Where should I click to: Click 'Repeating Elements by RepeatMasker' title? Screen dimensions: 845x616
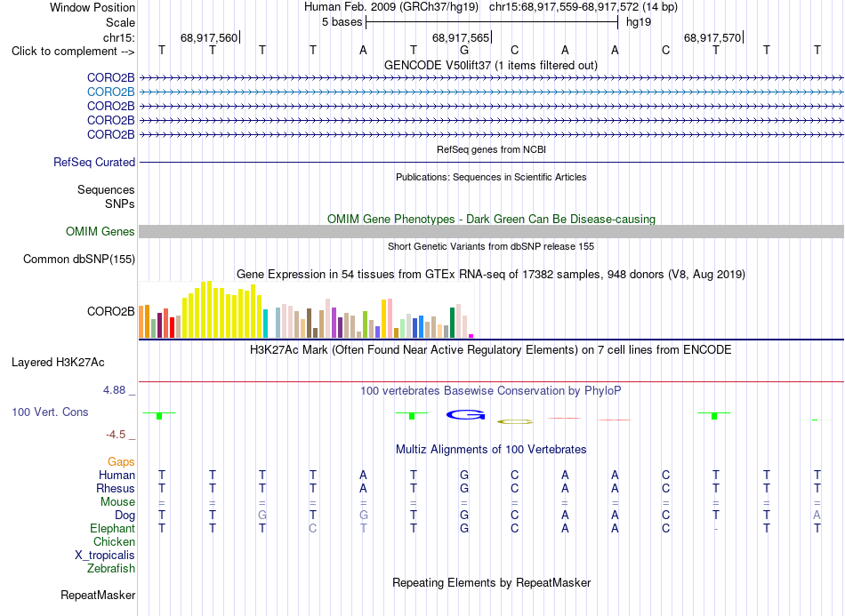coord(491,582)
